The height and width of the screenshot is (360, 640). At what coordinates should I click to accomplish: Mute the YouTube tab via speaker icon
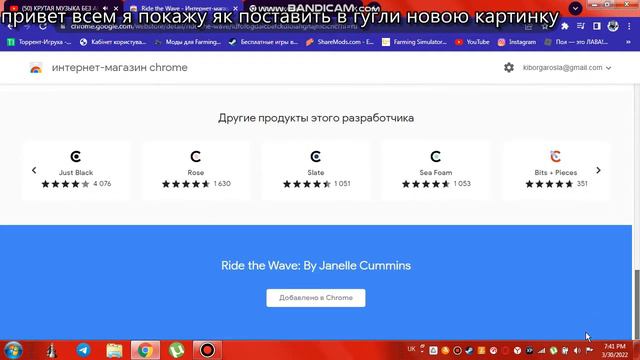pyautogui.click(x=105, y=8)
